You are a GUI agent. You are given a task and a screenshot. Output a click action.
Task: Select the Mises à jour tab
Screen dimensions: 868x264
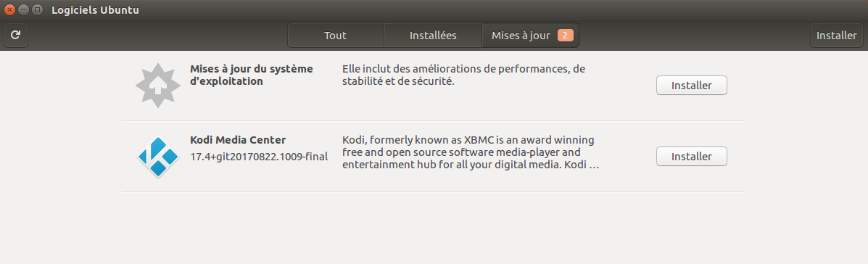pyautogui.click(x=530, y=36)
